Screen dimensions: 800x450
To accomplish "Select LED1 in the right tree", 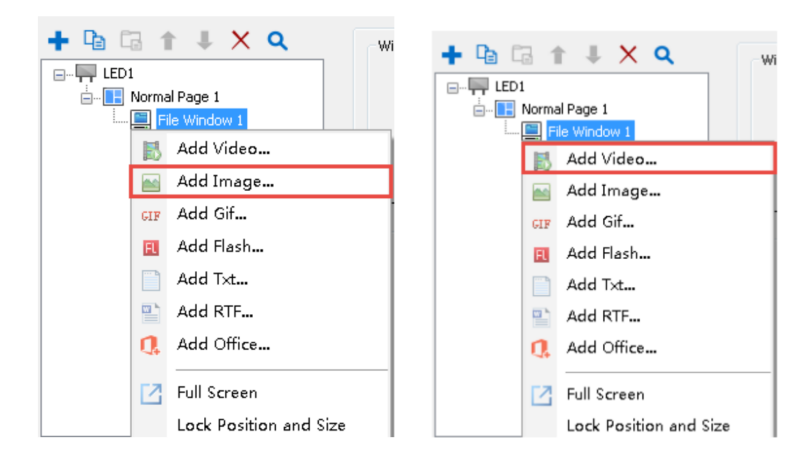I will [510, 86].
